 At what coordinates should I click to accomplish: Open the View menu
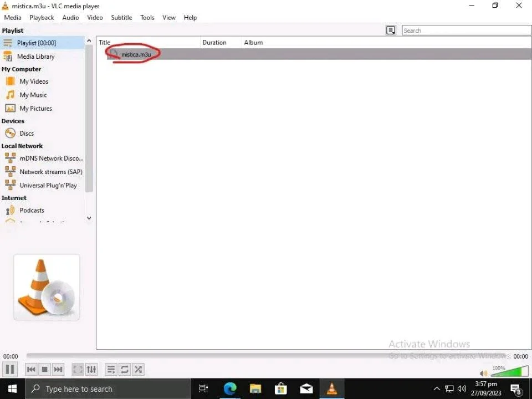(x=169, y=18)
